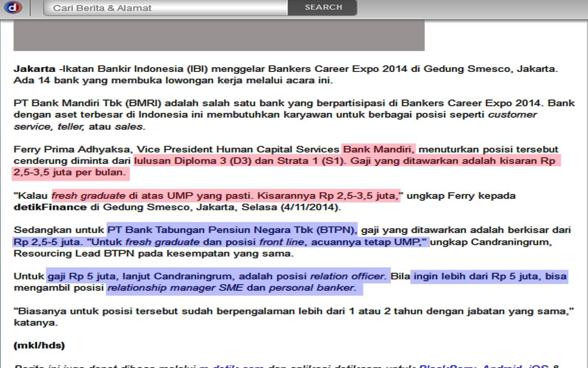Screen dimensions: 588x368
Task: Click the phrase "Ada 14 bank"
Action: [46, 80]
